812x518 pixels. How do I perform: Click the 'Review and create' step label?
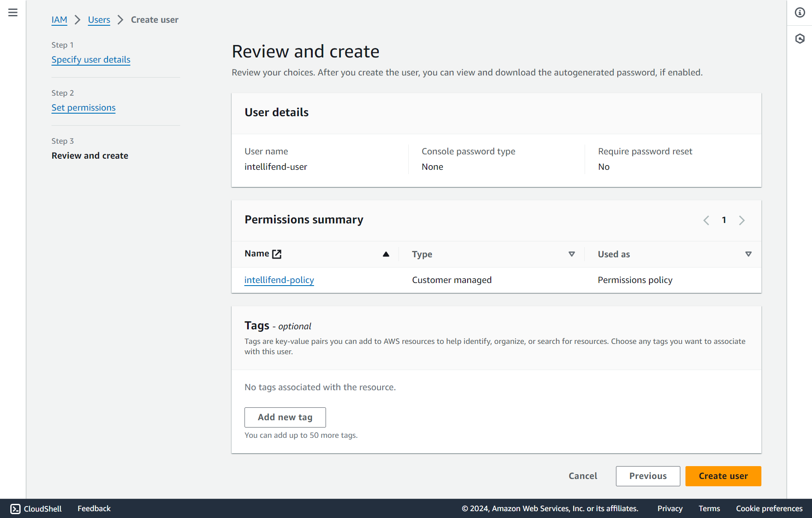(x=90, y=156)
